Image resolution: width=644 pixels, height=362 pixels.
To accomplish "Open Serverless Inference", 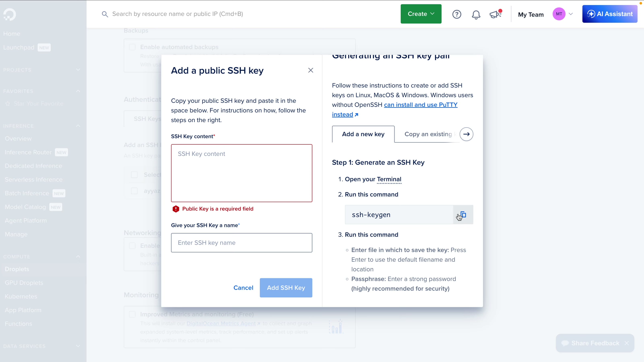I will tap(34, 180).
